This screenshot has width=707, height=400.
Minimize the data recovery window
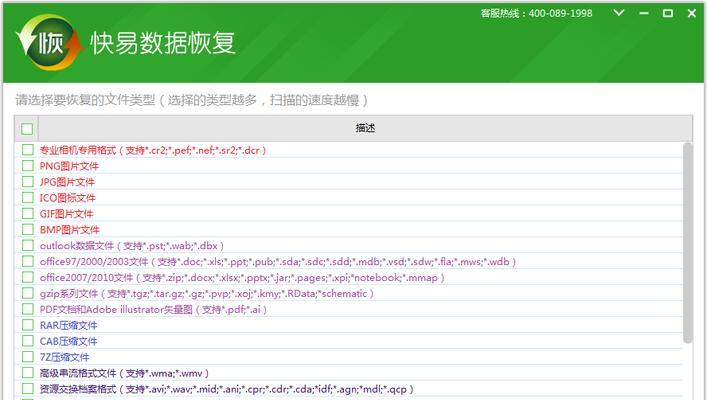644,14
